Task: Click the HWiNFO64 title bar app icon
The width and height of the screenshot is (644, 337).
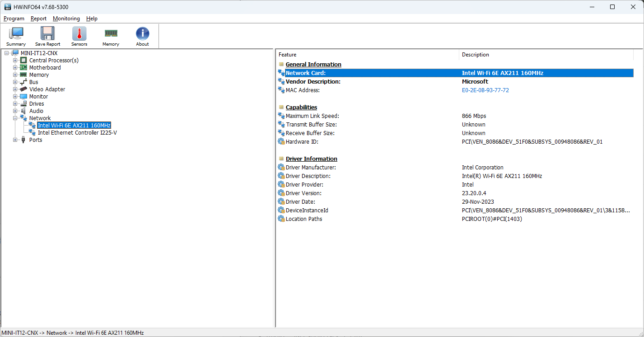Action: click(x=8, y=7)
